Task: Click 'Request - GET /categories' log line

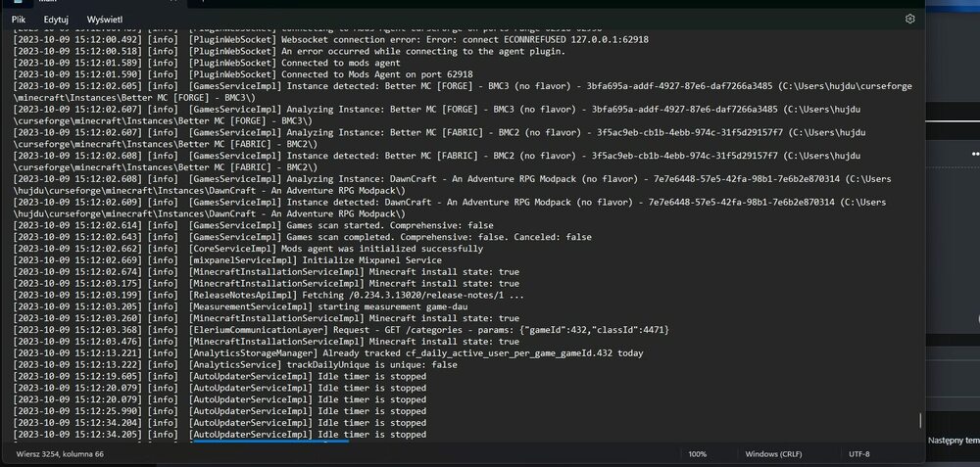Action: tap(341, 330)
